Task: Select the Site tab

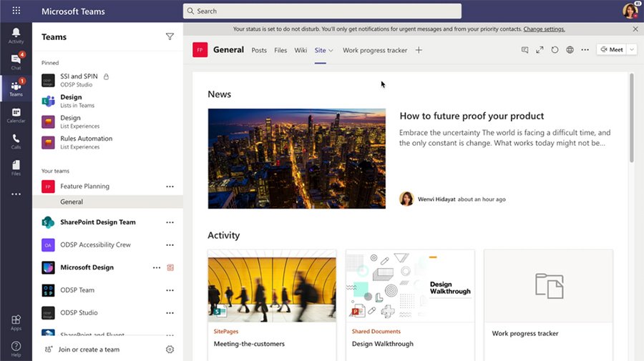Action: [320, 50]
